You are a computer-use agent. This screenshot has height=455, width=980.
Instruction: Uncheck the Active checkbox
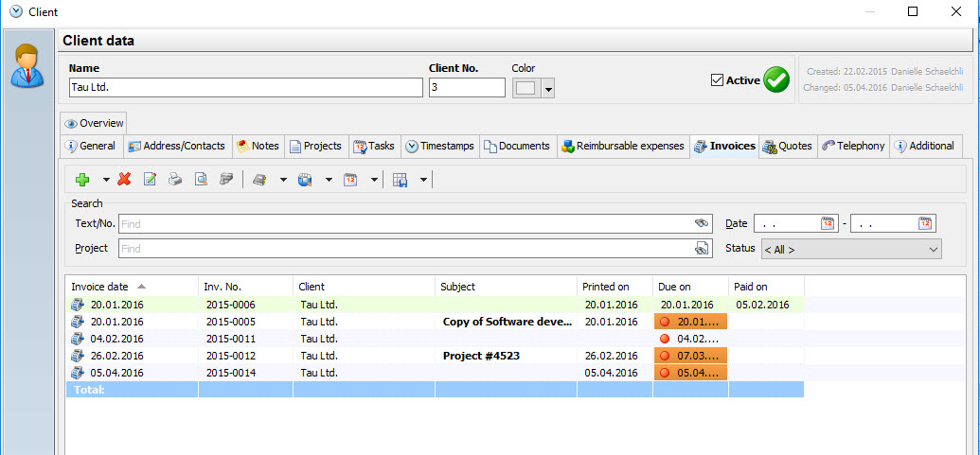pos(717,80)
